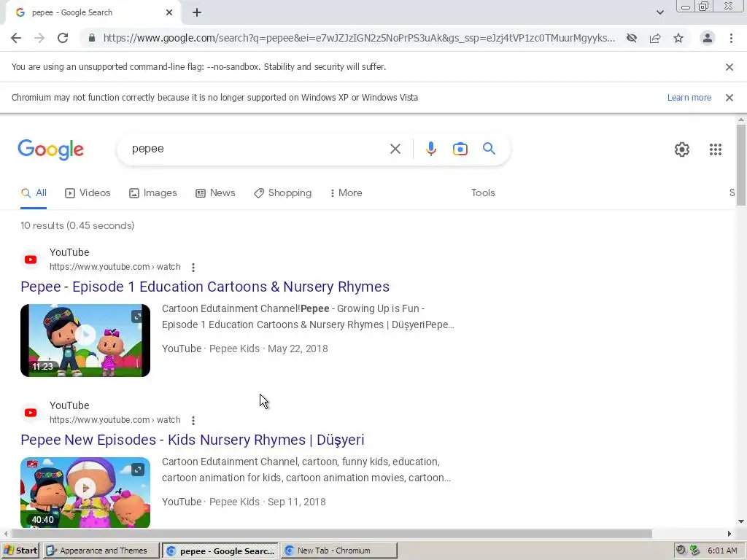
Task: Click the scroll down arrow
Action: click(x=741, y=522)
